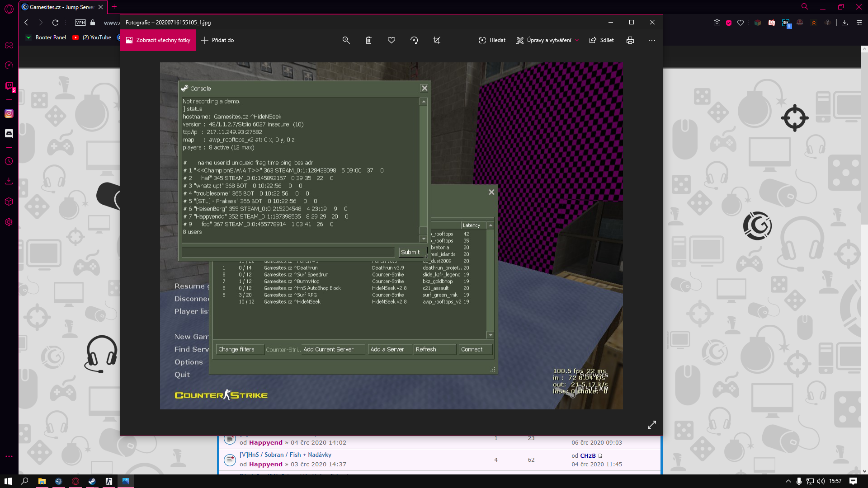This screenshot has width=868, height=488.
Task: Open the Booter Panel bookmark
Action: (50, 38)
